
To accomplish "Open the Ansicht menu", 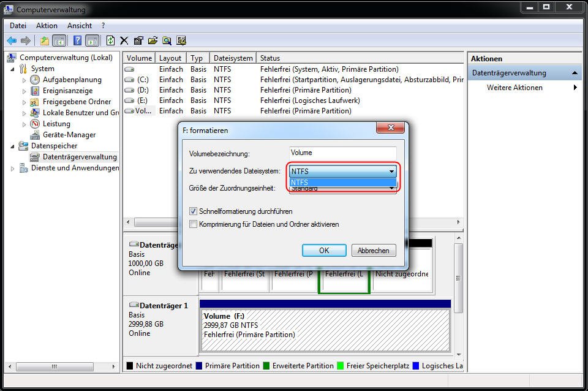I will pos(80,26).
